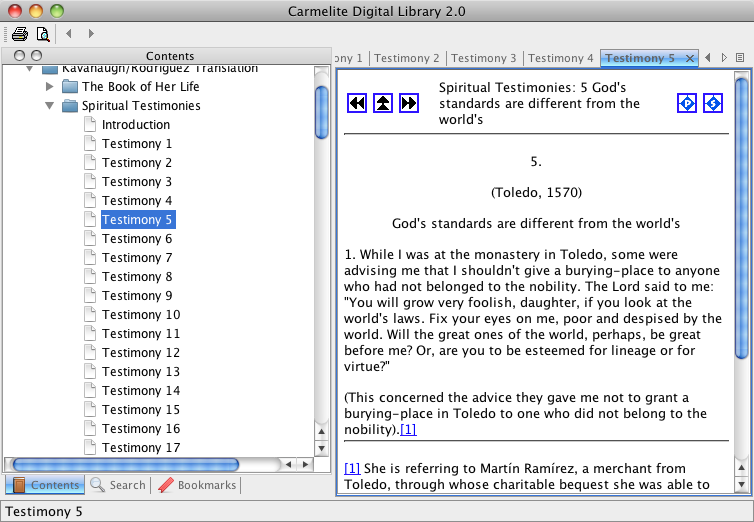The image size is (754, 522).
Task: Open the Bookmarks panel tab
Action: pos(198,485)
